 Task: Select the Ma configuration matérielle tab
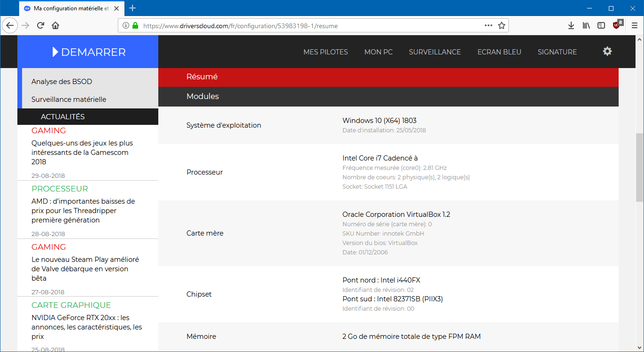72,8
